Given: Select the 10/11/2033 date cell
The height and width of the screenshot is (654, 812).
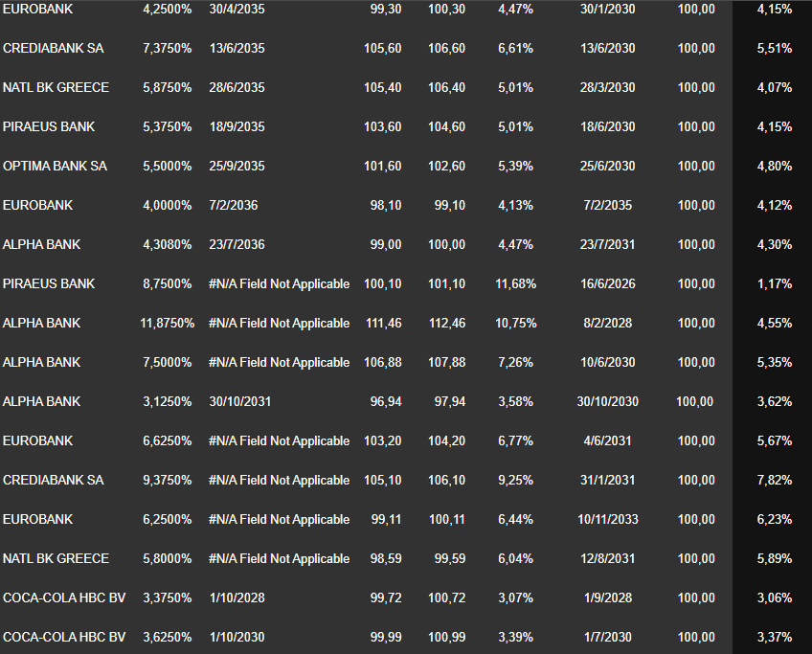Looking at the screenshot, I should 607,520.
